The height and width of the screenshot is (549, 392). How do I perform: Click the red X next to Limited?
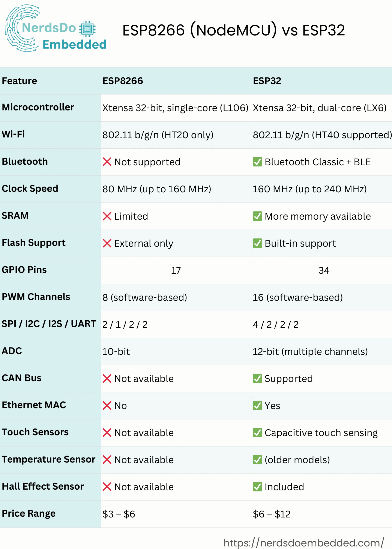107,216
